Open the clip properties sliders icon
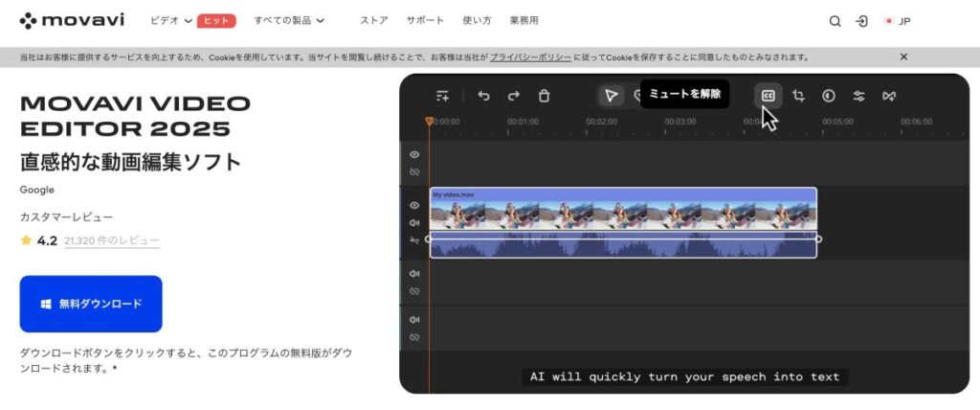This screenshot has height=410, width=980. click(858, 96)
